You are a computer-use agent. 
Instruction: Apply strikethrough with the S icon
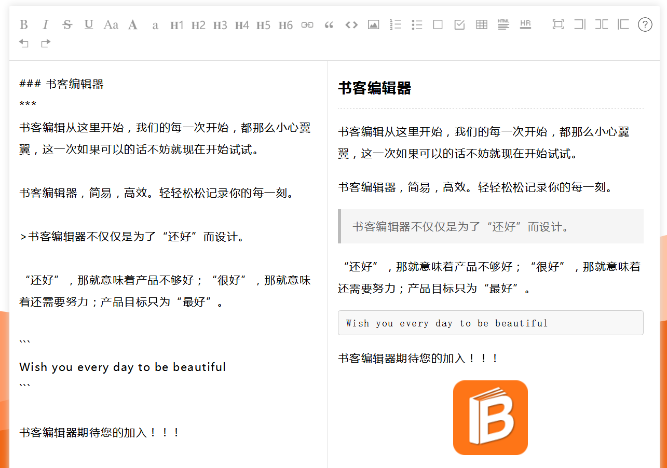(x=67, y=25)
